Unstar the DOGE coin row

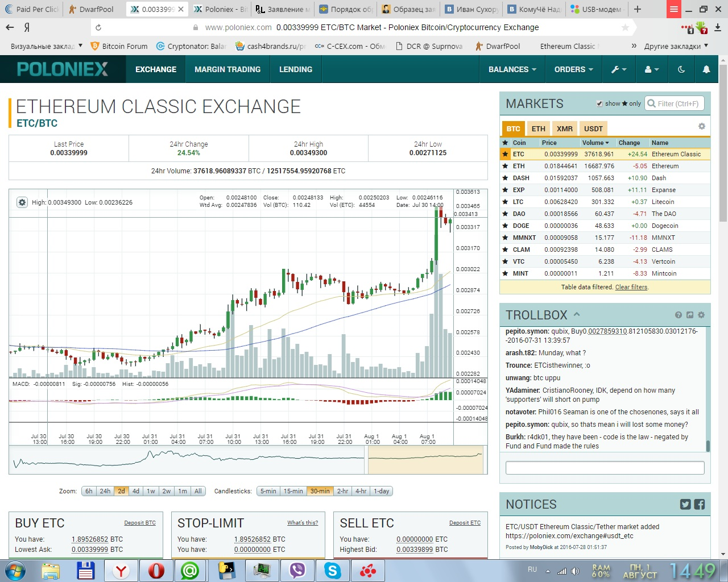[x=505, y=226]
